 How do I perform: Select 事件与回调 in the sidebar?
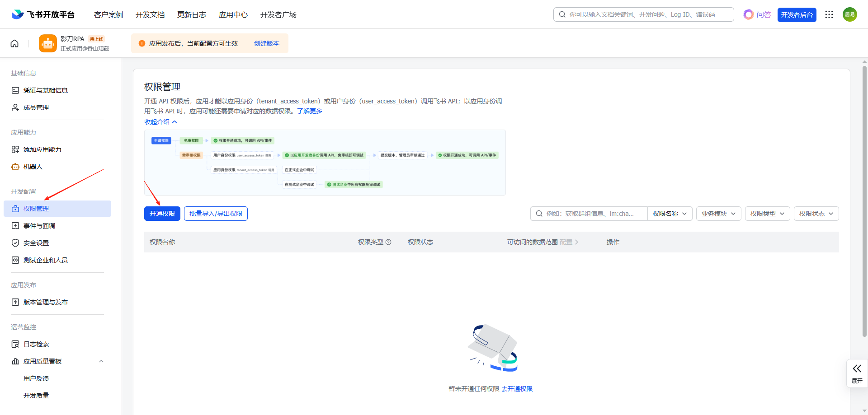coord(39,226)
